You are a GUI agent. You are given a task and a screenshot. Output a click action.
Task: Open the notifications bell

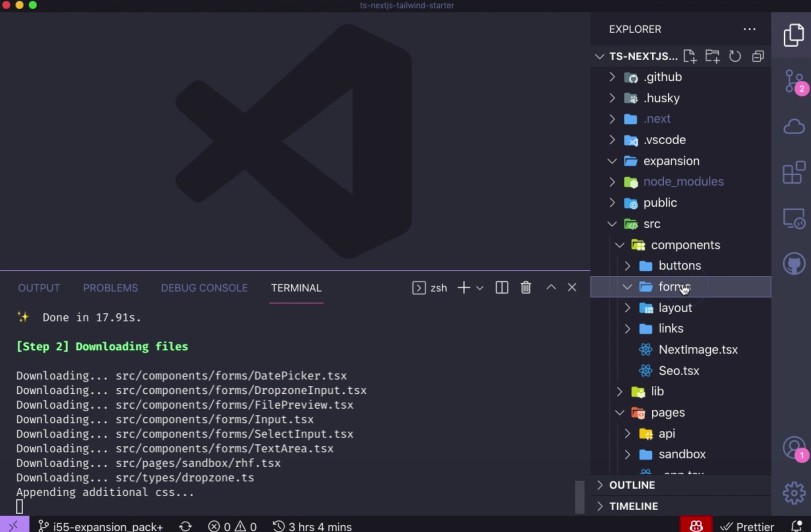pyautogui.click(x=797, y=526)
